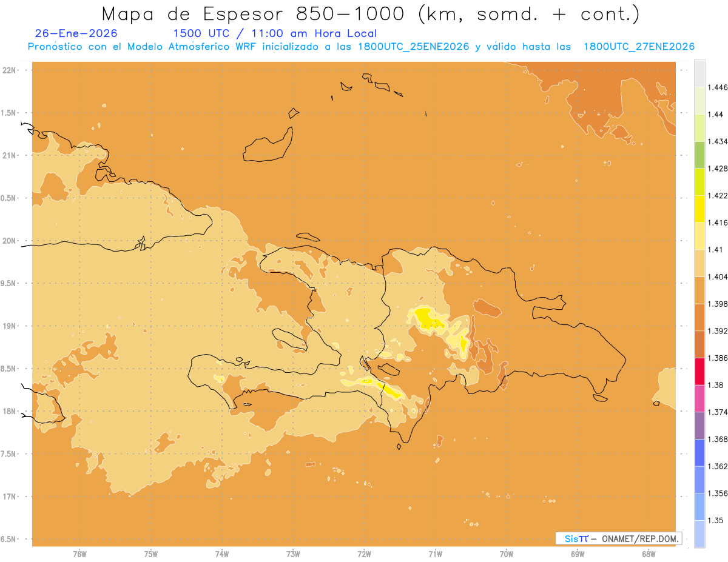The width and height of the screenshot is (728, 562).
Task: Click the legend value '1.446'
Action: [x=718, y=87]
